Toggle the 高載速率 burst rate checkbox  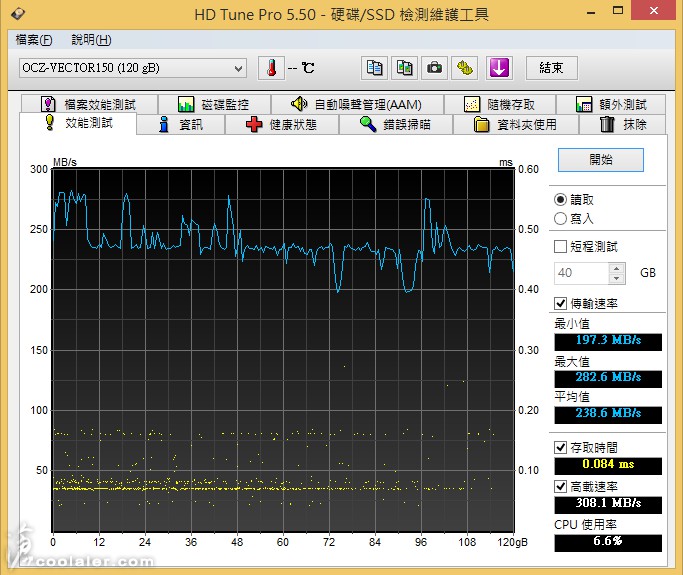tap(560, 487)
